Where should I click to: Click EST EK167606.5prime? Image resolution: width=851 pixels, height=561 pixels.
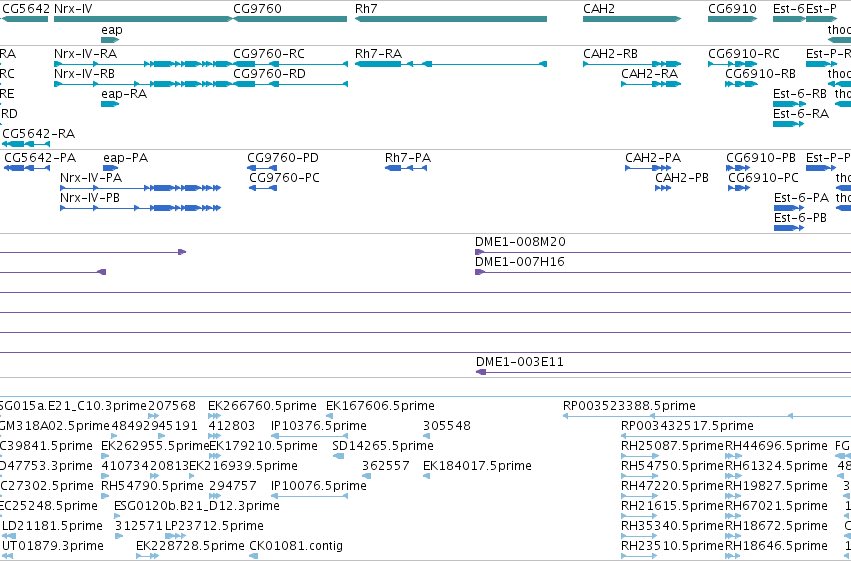click(329, 416)
